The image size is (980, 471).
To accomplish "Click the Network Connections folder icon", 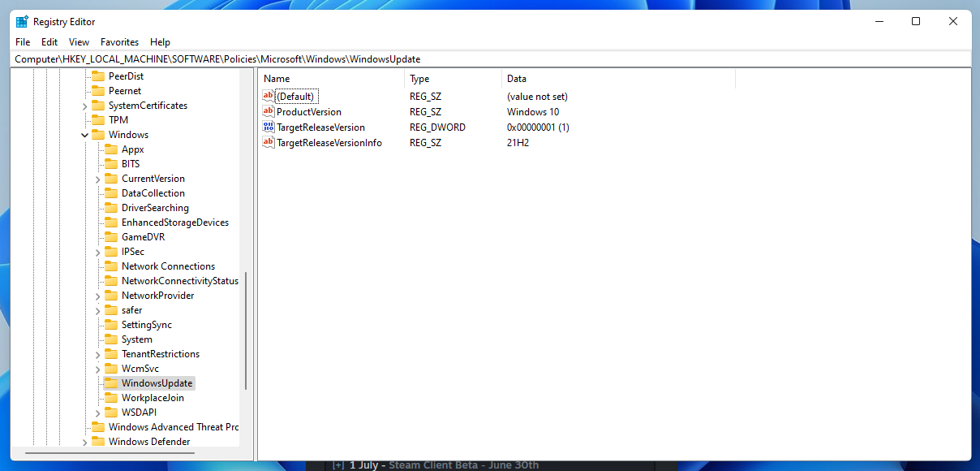I will pyautogui.click(x=111, y=266).
